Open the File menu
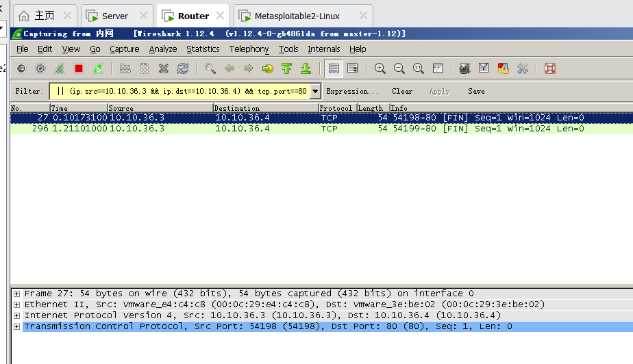The height and width of the screenshot is (364, 633). tap(22, 49)
